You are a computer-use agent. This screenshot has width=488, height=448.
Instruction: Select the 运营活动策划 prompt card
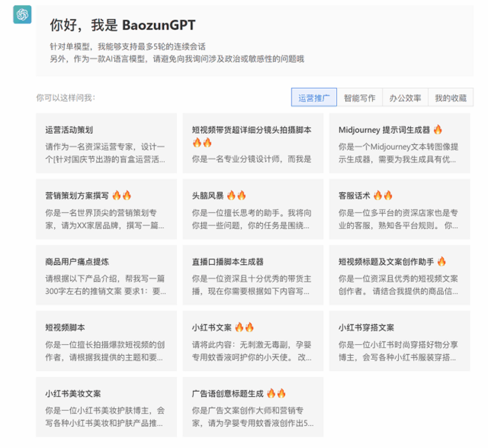[106, 143]
